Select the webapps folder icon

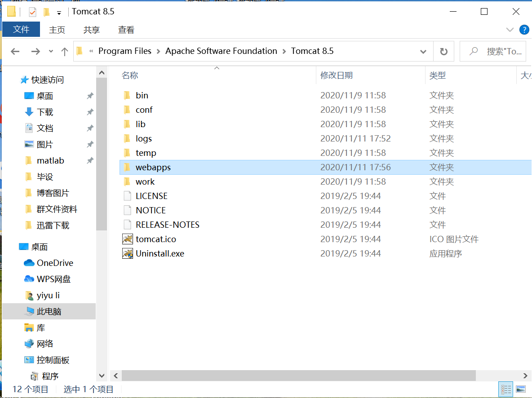click(x=127, y=167)
